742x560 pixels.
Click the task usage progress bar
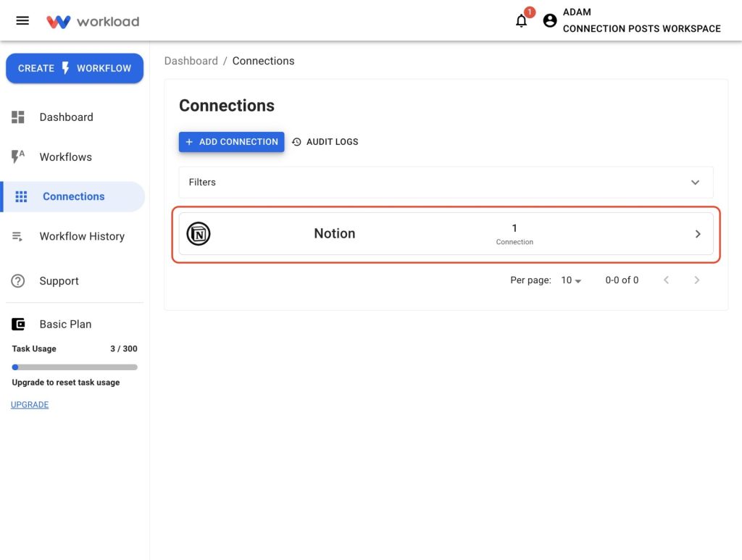coord(75,367)
